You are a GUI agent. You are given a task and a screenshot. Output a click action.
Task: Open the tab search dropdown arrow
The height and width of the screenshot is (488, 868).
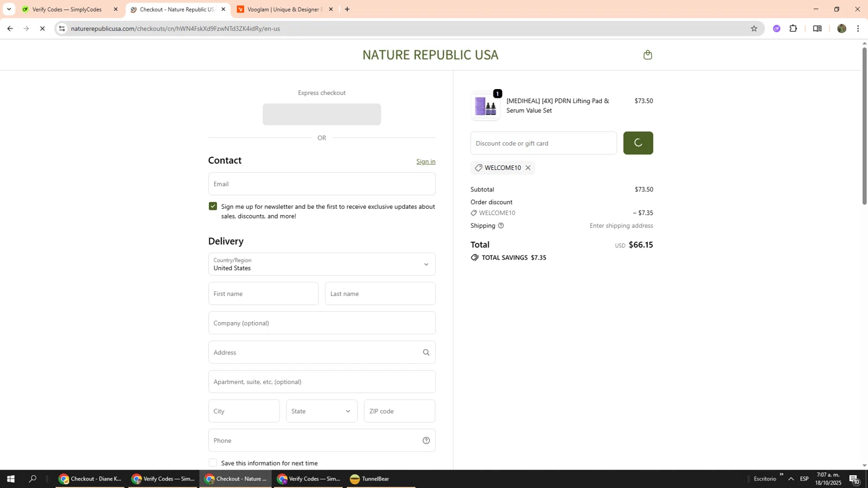point(9,9)
